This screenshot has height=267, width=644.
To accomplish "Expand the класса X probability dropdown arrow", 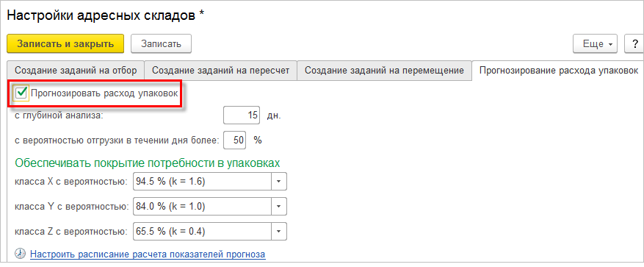I will 279,182.
